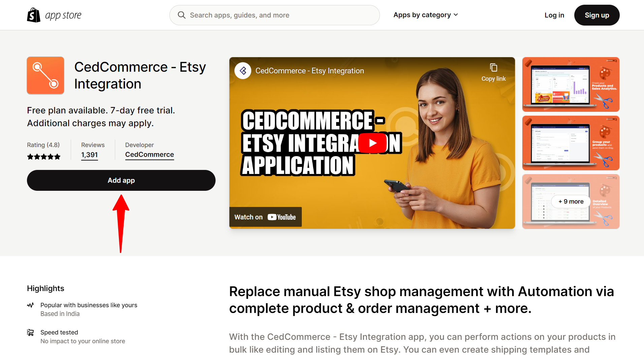
Task: Select the Highlights heading
Action: coord(45,288)
